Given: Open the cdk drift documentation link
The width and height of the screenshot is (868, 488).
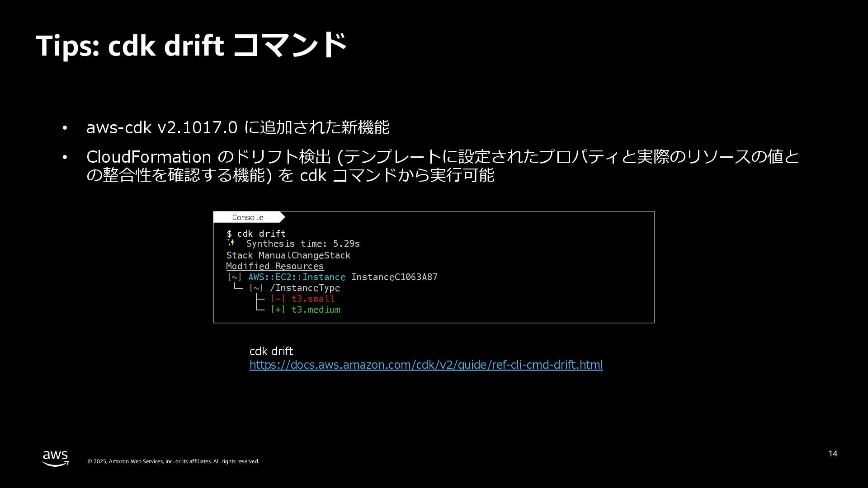Looking at the screenshot, I should tap(426, 365).
